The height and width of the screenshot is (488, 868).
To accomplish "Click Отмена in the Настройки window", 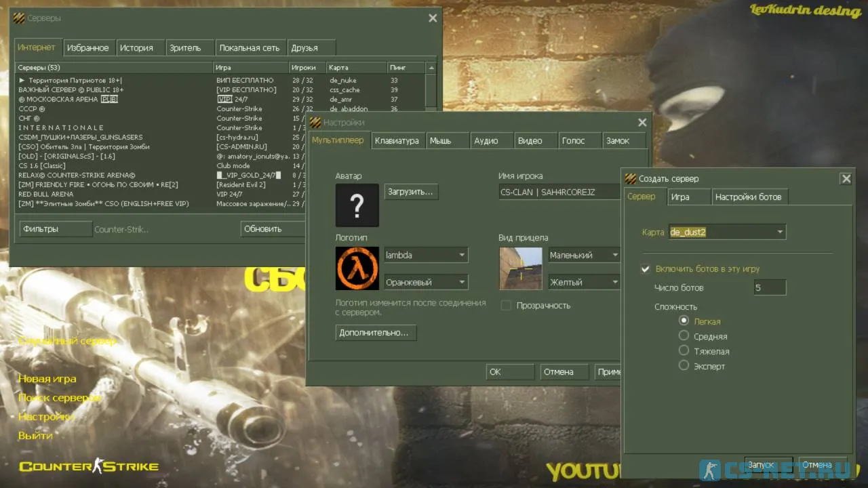I will (x=564, y=372).
